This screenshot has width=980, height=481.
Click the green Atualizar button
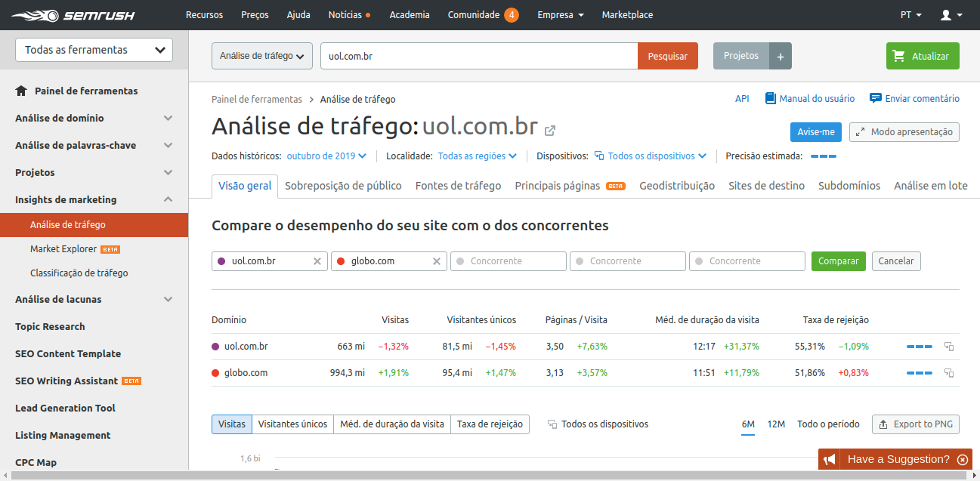click(923, 56)
